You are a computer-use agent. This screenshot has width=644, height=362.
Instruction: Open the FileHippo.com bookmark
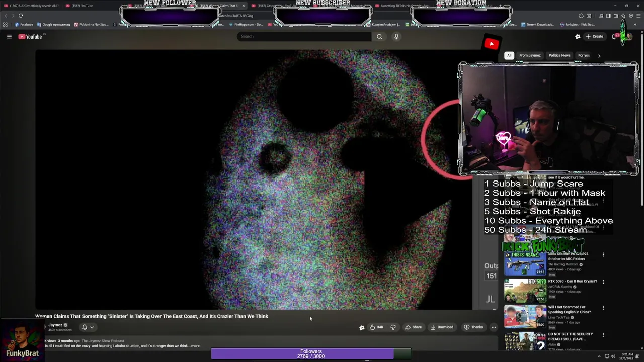click(x=247, y=24)
